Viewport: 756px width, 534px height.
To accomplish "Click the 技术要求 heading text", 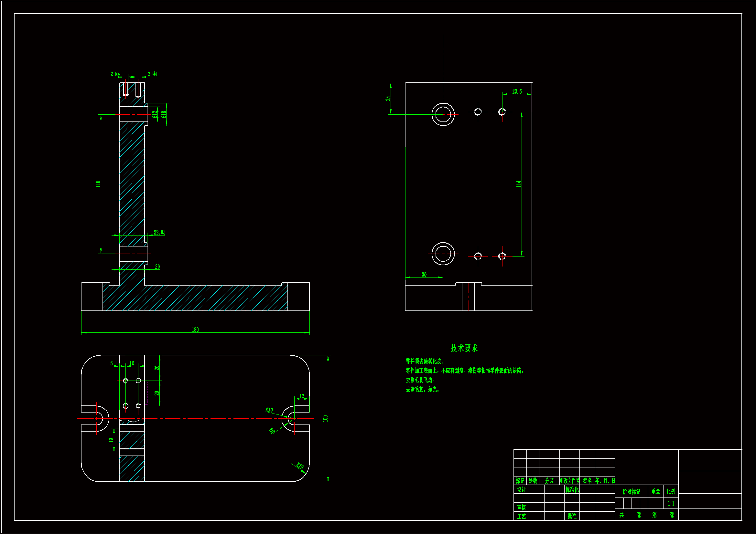I will tap(464, 348).
